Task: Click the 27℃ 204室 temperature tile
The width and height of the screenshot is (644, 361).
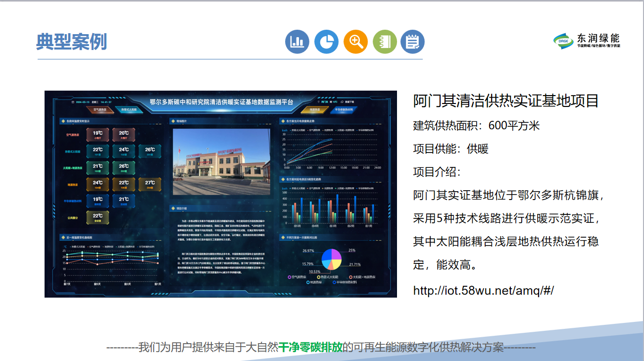Action: coord(149,185)
